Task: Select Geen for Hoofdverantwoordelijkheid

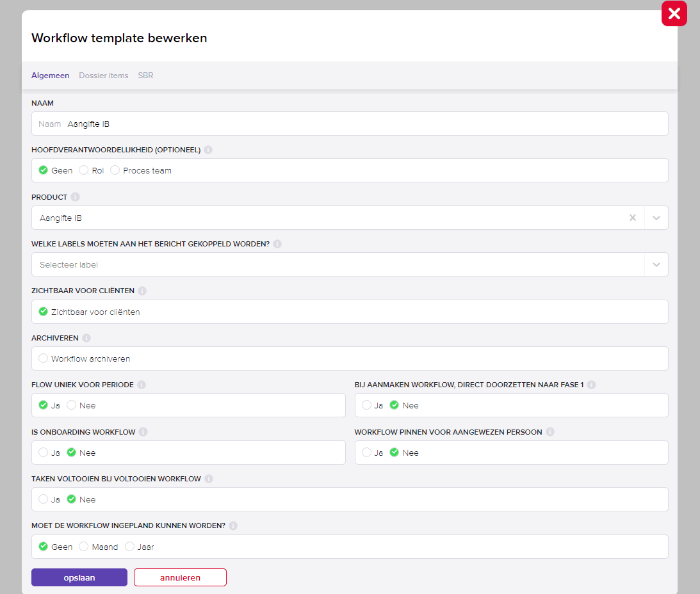Action: (44, 170)
